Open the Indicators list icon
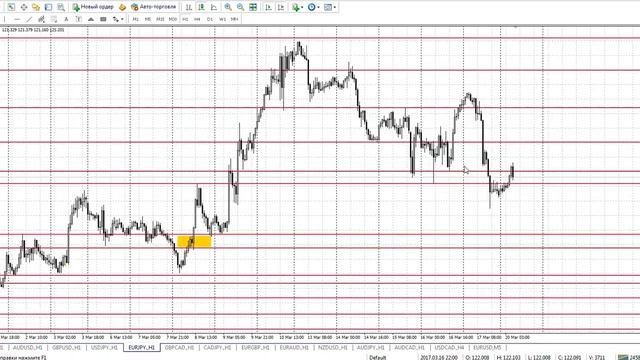The image size is (640, 360). (x=296, y=7)
